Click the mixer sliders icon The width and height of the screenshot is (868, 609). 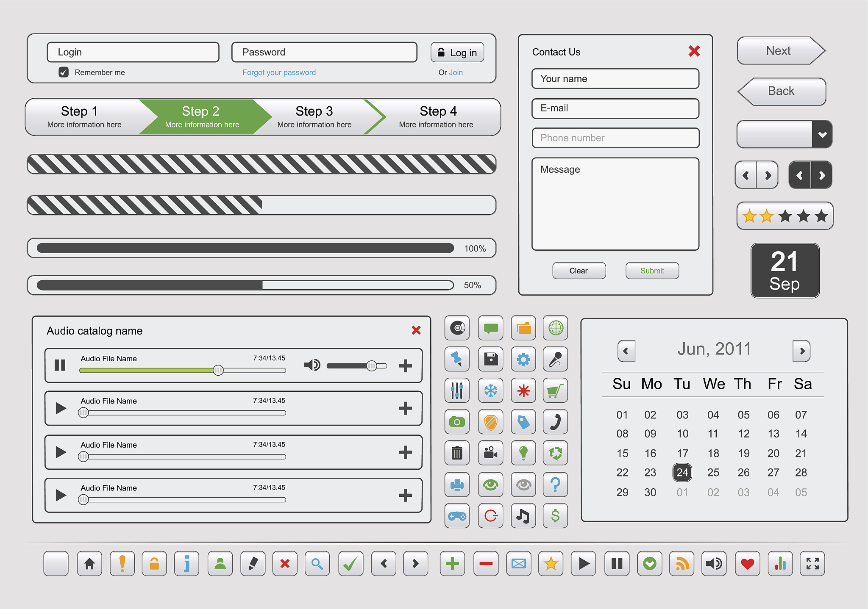tap(457, 390)
